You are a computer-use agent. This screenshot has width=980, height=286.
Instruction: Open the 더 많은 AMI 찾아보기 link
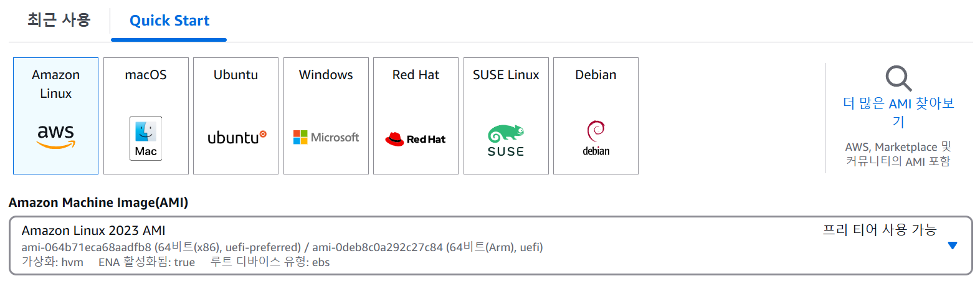(x=898, y=112)
